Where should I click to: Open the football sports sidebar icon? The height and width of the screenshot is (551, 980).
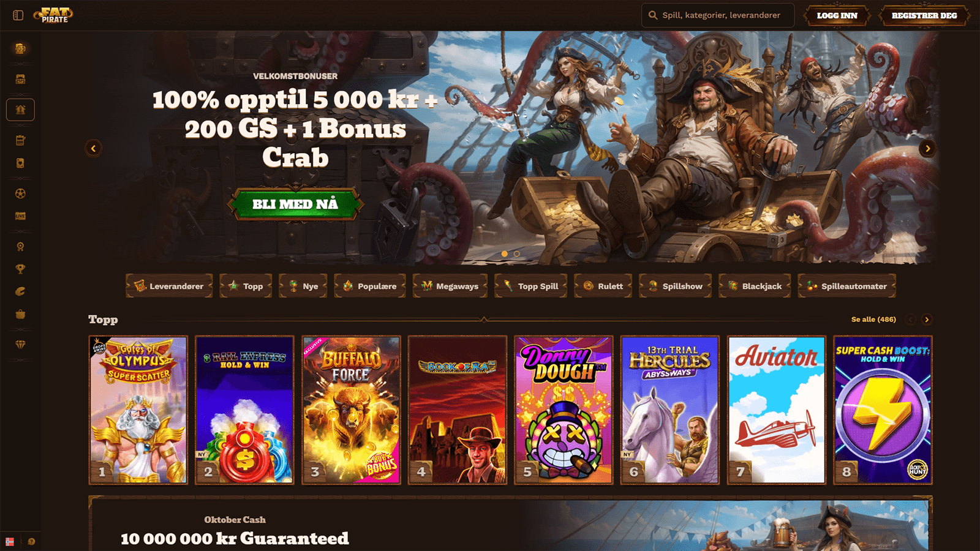[x=20, y=193]
